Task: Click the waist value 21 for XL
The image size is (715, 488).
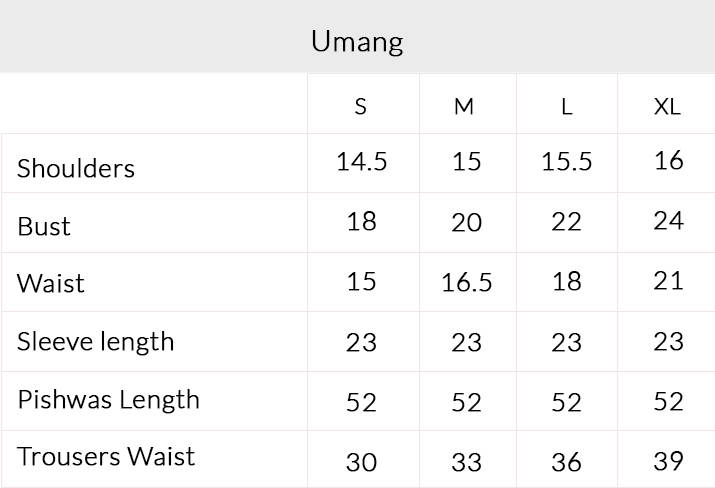Action: coord(668,281)
